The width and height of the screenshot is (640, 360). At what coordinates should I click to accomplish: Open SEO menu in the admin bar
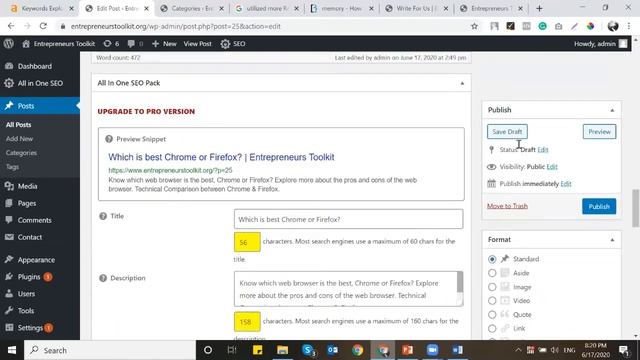pos(233,44)
